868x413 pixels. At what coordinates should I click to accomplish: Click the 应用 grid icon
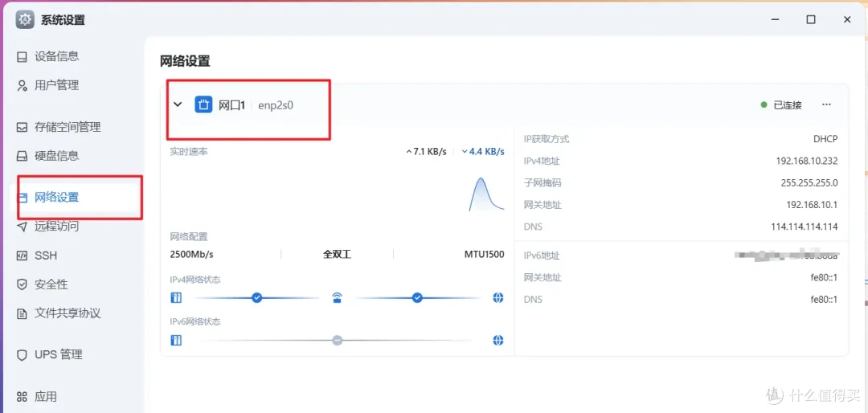(22, 397)
